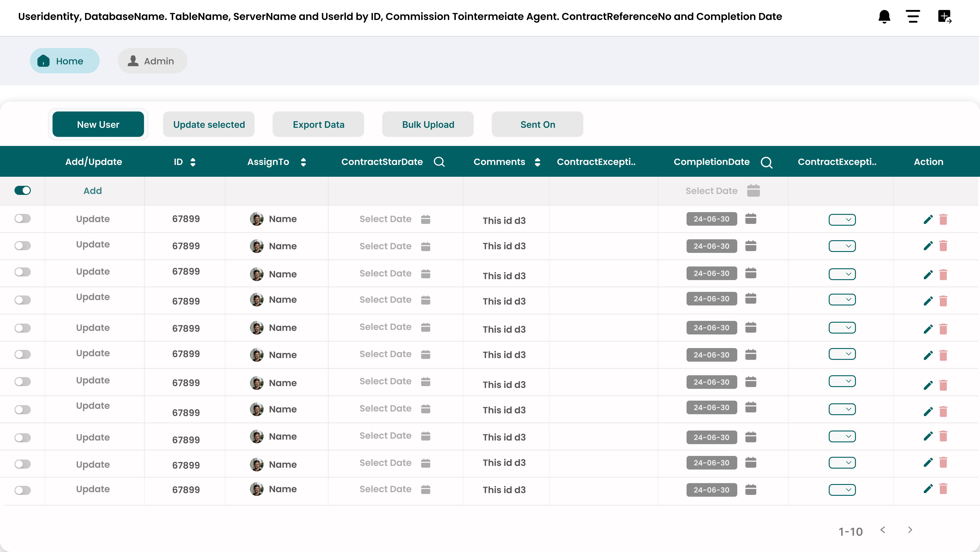The height and width of the screenshot is (552, 980).
Task: Enable the toggle on first Update row
Action: tap(22, 218)
